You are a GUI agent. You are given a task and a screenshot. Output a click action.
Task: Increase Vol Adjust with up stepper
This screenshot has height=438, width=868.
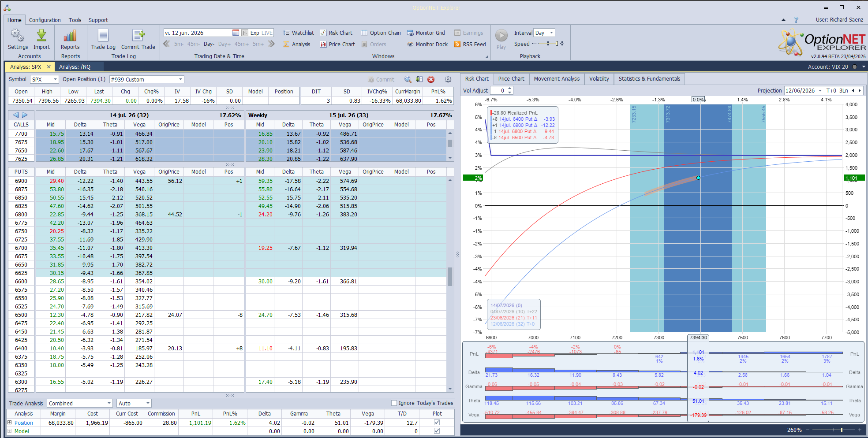point(510,89)
